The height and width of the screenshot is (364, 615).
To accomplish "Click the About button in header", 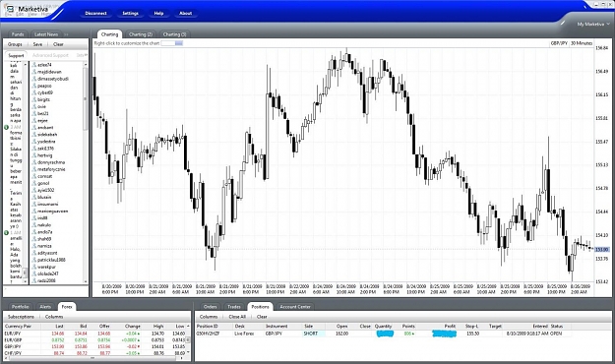I will coord(186,14).
